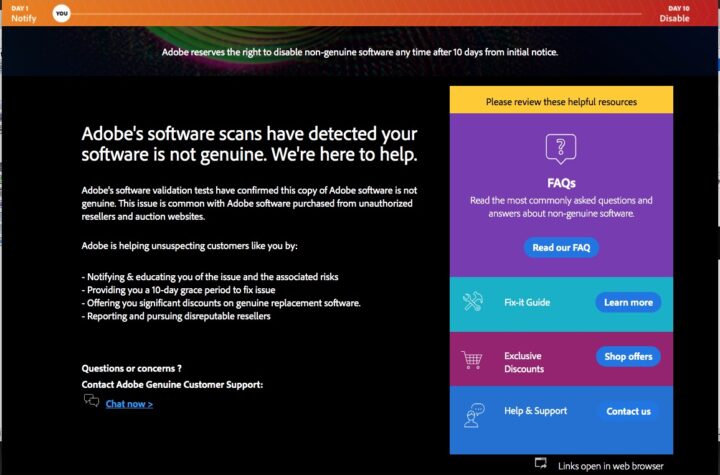The height and width of the screenshot is (475, 720).
Task: Click the 'Adobe reserves the right to disable' notice
Action: [x=360, y=52]
